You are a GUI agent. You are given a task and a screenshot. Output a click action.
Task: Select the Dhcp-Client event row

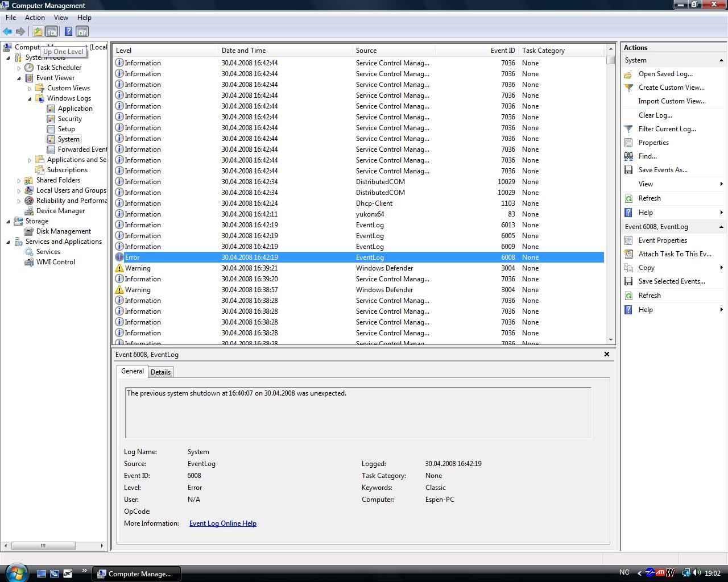pyautogui.click(x=358, y=203)
